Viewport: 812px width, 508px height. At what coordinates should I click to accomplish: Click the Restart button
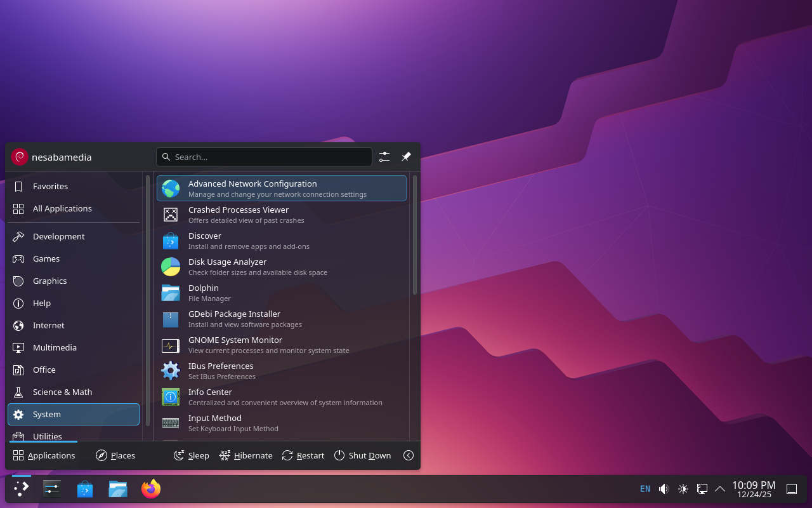(x=303, y=455)
